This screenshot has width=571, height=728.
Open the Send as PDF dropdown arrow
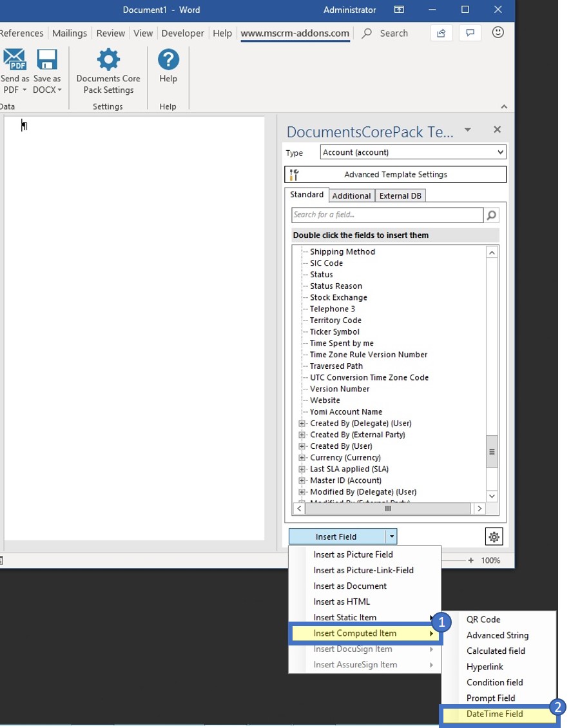point(24,90)
